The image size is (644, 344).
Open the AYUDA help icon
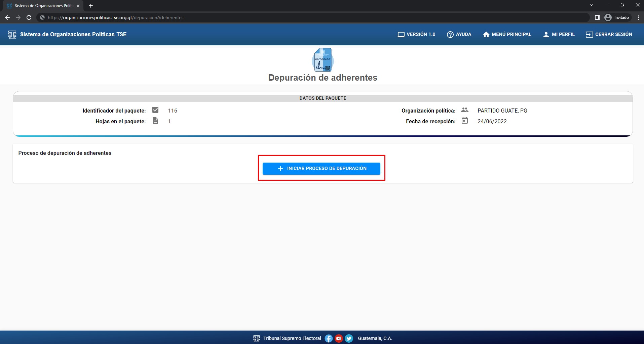(x=450, y=34)
